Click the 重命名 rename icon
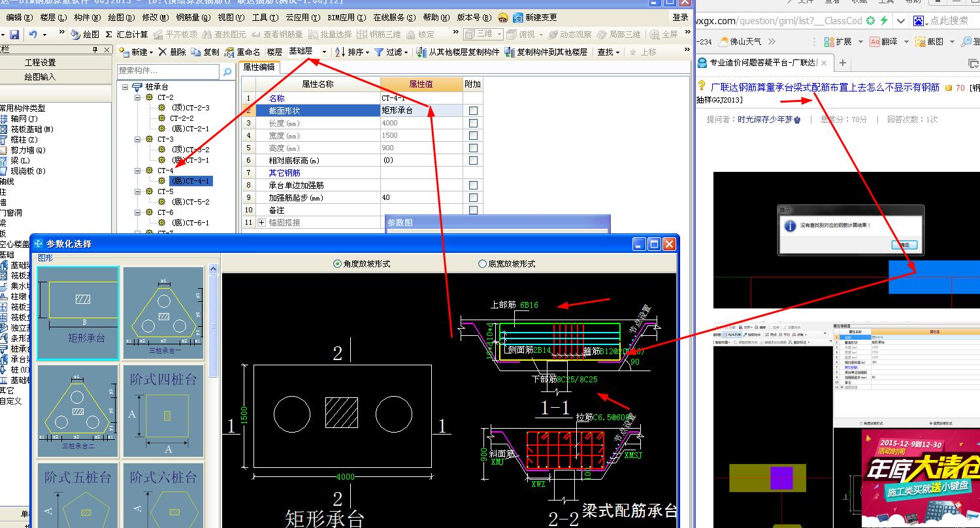Viewport: 980px width, 528px height. coord(229,52)
